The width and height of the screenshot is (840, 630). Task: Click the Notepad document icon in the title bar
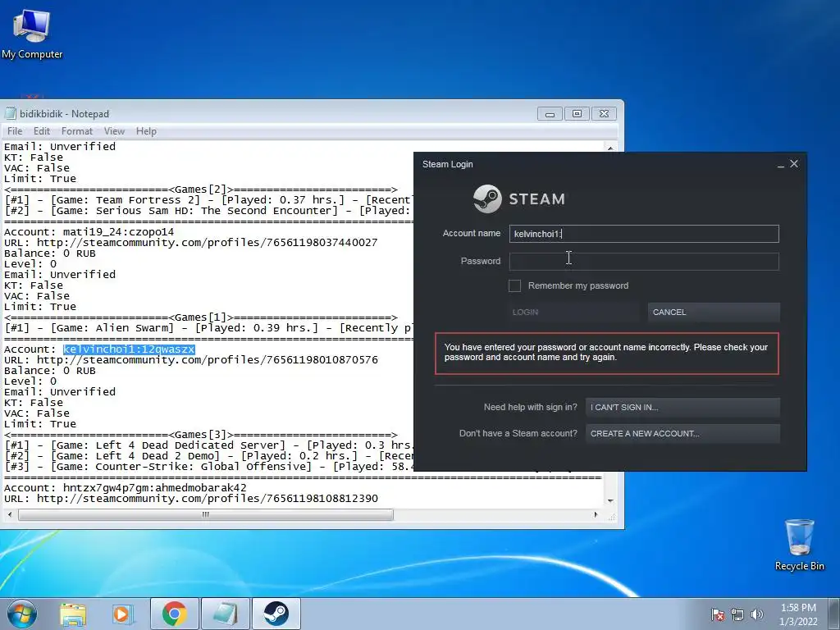pyautogui.click(x=10, y=113)
